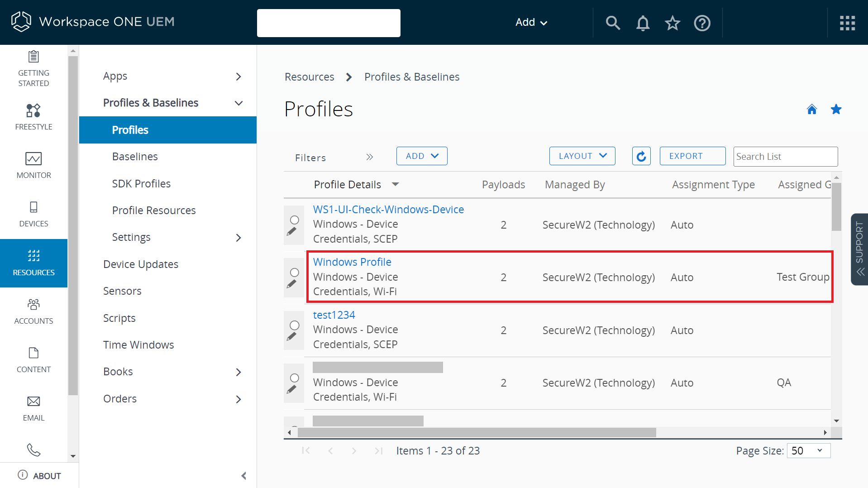The height and width of the screenshot is (488, 868).
Task: Select the Windows Profile radio button
Action: 295,273
